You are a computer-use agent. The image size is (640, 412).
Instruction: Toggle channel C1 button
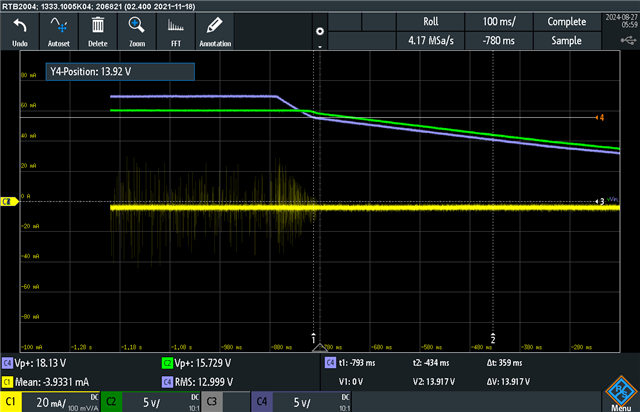[x=11, y=402]
